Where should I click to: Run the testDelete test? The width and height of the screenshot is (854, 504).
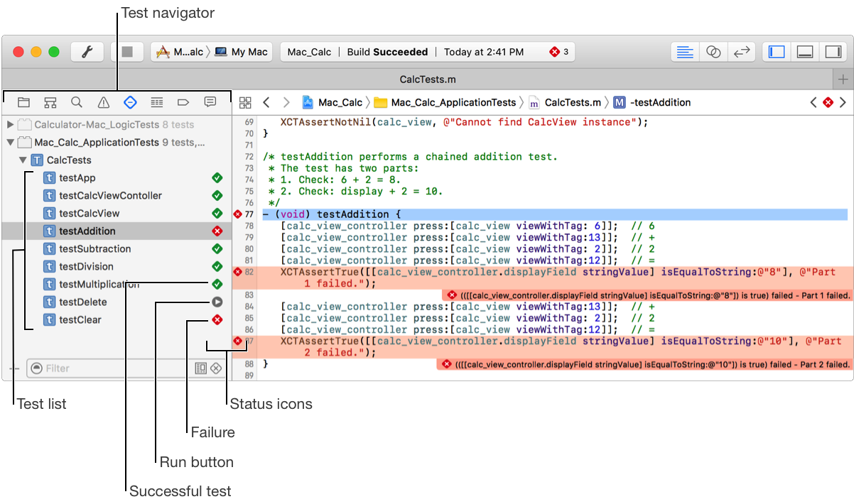point(217,302)
